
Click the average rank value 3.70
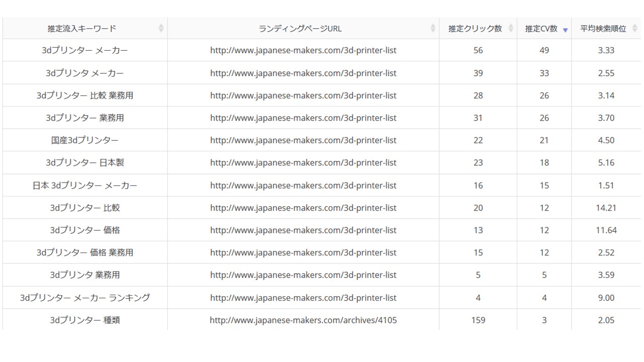[606, 118]
